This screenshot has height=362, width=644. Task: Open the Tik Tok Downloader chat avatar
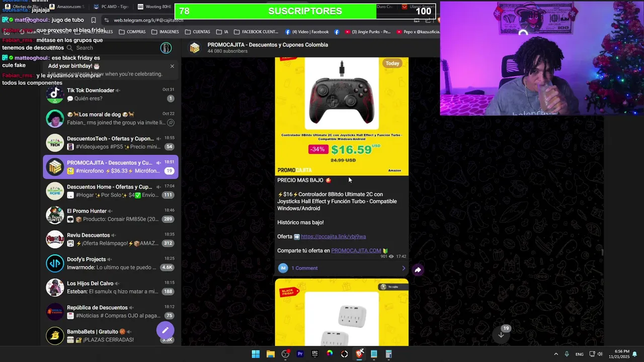pos(55,95)
